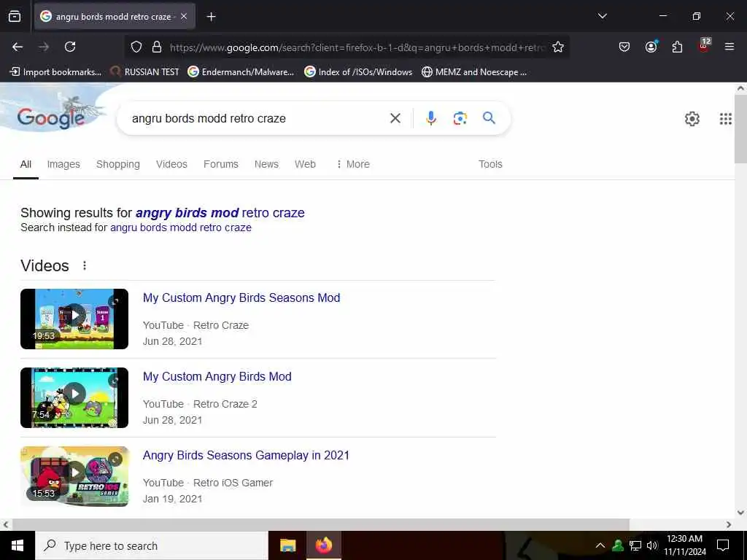Viewport: 747px width, 560px height.
Task: Switch to Images results
Action: click(x=63, y=164)
